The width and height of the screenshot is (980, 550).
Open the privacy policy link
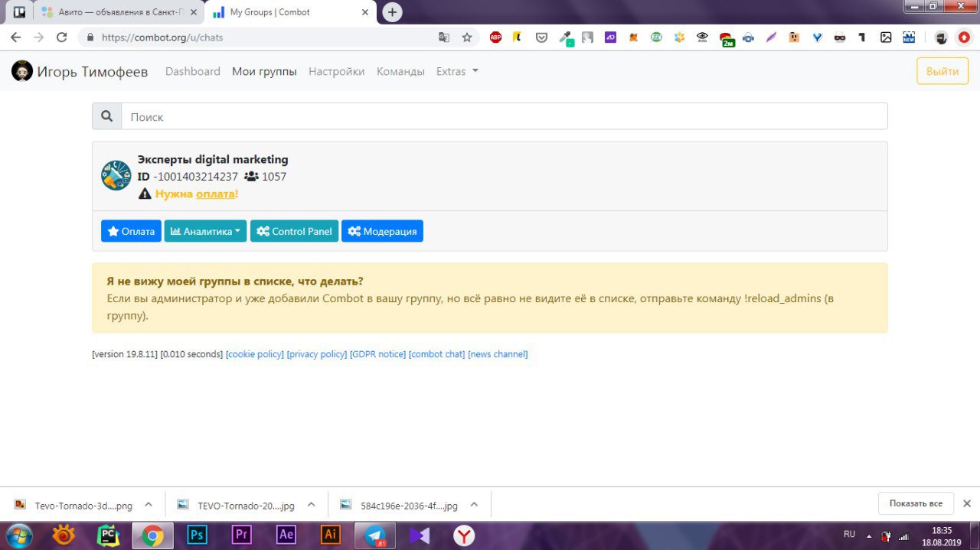[x=317, y=354]
